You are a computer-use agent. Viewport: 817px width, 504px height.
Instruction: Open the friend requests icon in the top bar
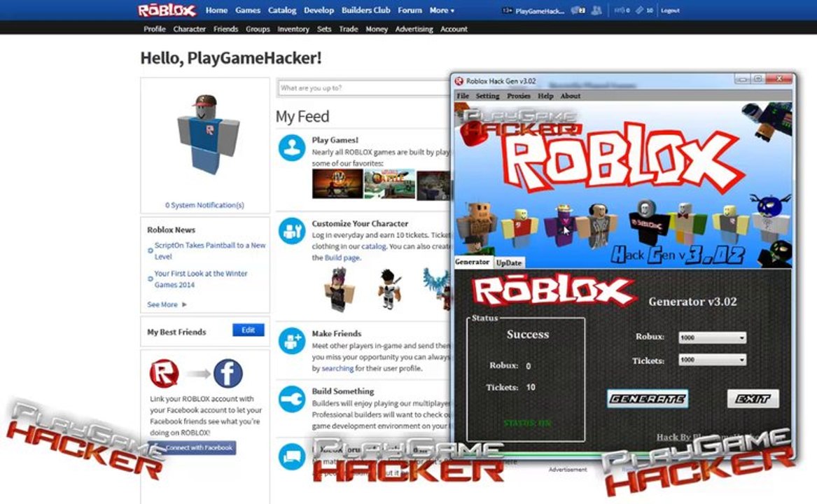point(596,10)
